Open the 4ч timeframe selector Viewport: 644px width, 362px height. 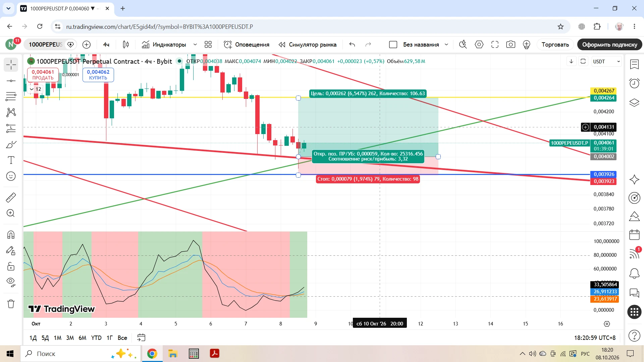(106, 45)
